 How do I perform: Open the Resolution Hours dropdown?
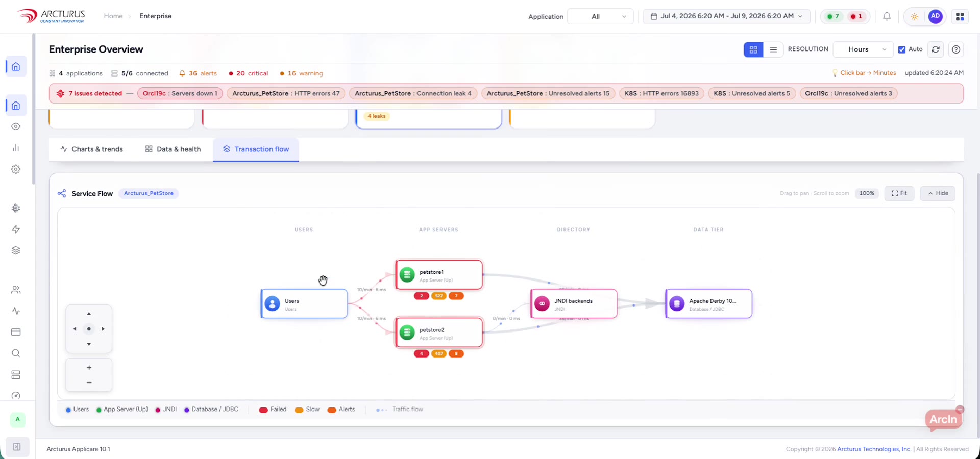(x=863, y=49)
